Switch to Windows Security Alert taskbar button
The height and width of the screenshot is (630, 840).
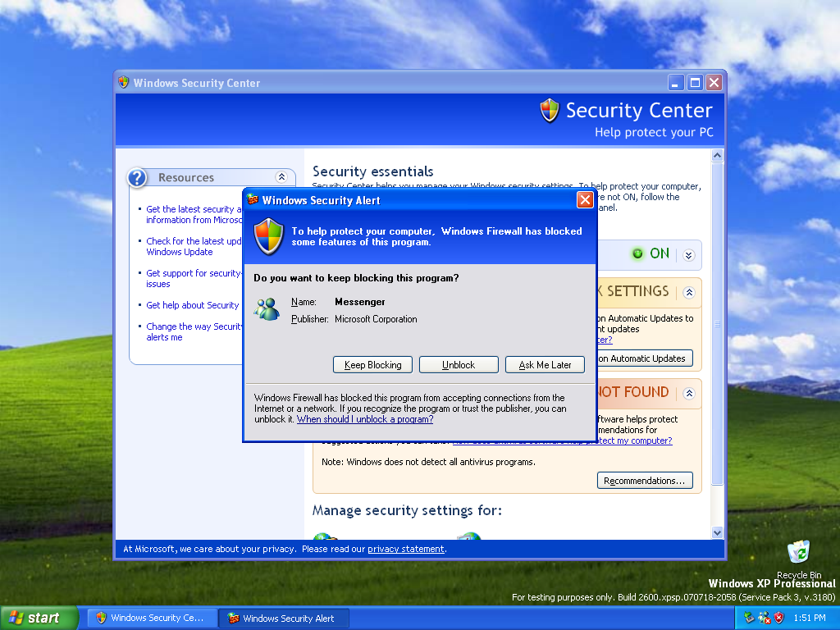point(284,618)
